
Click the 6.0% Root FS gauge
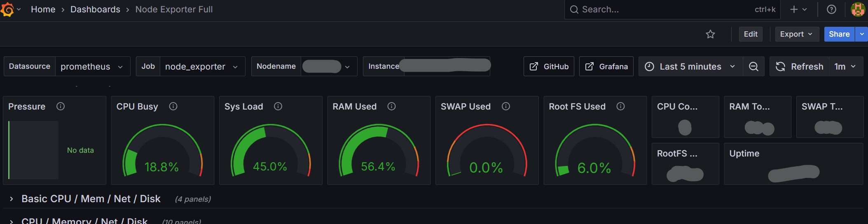point(595,151)
